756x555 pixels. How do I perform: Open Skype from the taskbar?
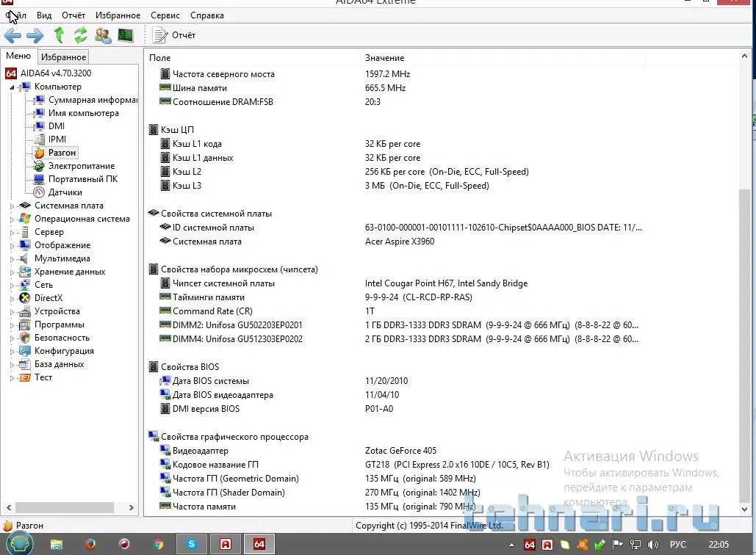tap(192, 544)
